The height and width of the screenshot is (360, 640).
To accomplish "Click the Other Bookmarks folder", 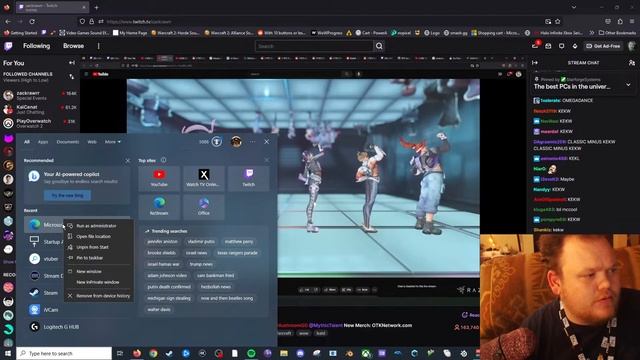I will [x=617, y=33].
